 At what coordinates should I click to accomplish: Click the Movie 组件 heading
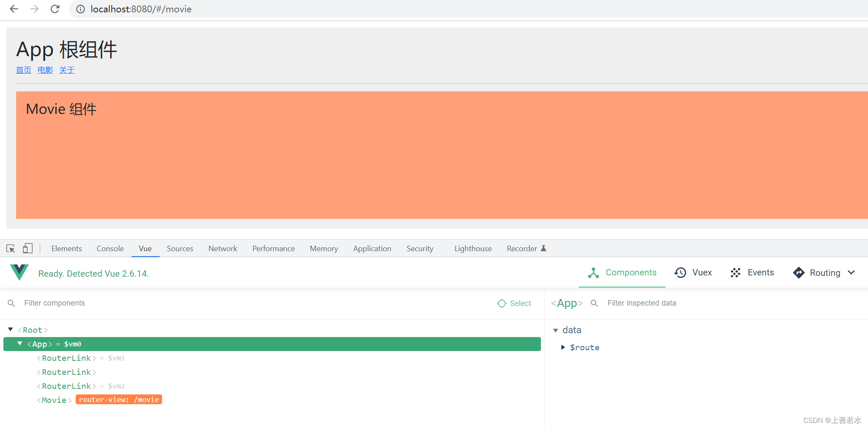pyautogui.click(x=61, y=109)
